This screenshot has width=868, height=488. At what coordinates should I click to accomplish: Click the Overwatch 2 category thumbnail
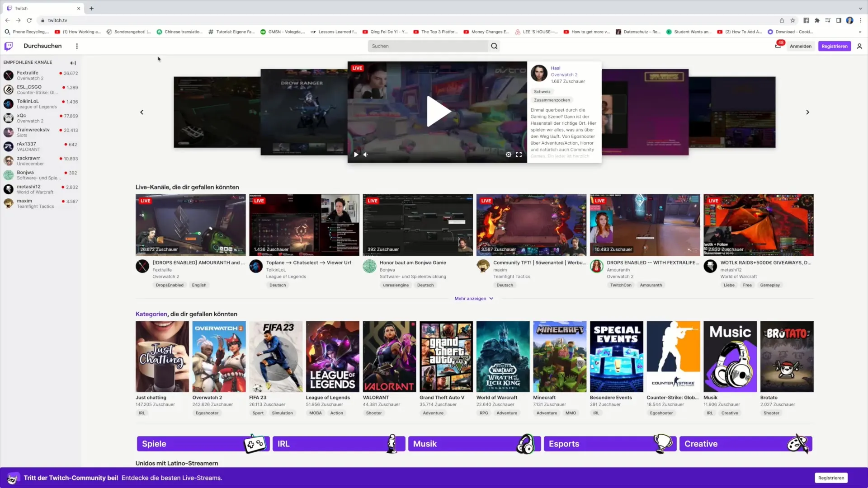point(219,357)
